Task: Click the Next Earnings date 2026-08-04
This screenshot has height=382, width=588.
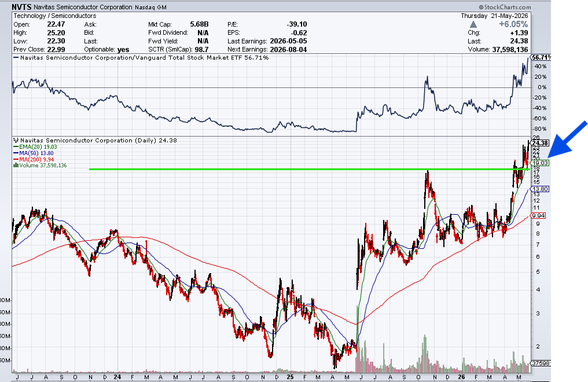Action: tap(288, 49)
